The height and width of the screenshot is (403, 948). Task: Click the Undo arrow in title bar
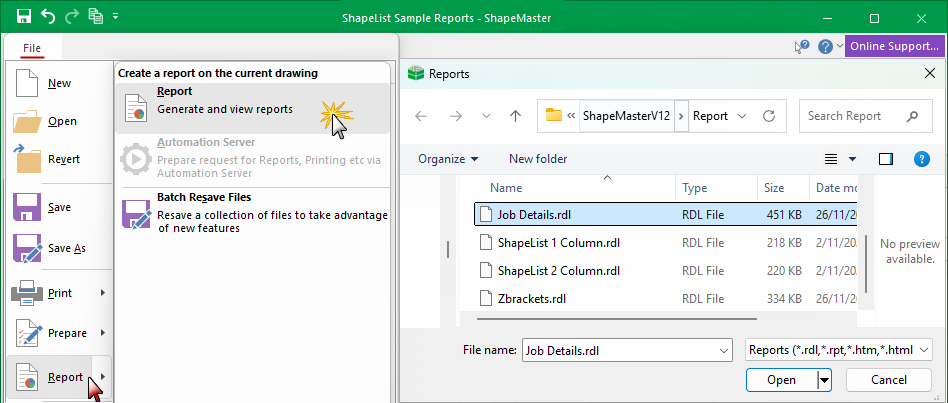click(x=48, y=17)
